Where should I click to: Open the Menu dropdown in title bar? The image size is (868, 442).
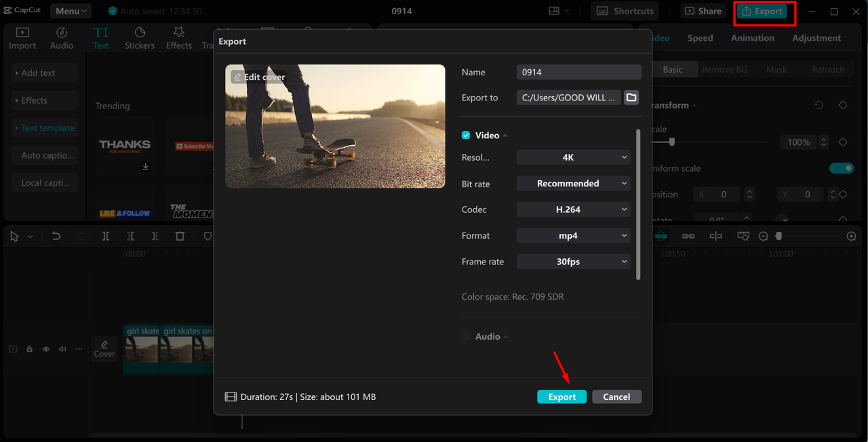tap(71, 11)
